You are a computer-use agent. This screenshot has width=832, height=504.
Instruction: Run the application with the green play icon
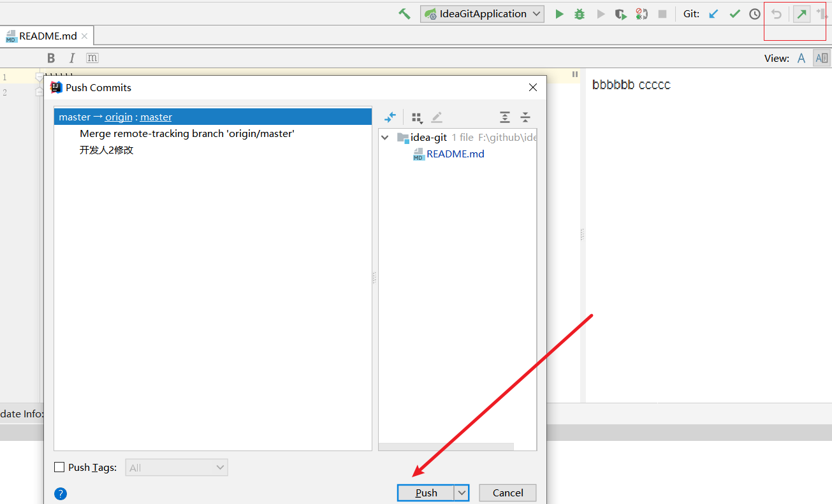[559, 14]
